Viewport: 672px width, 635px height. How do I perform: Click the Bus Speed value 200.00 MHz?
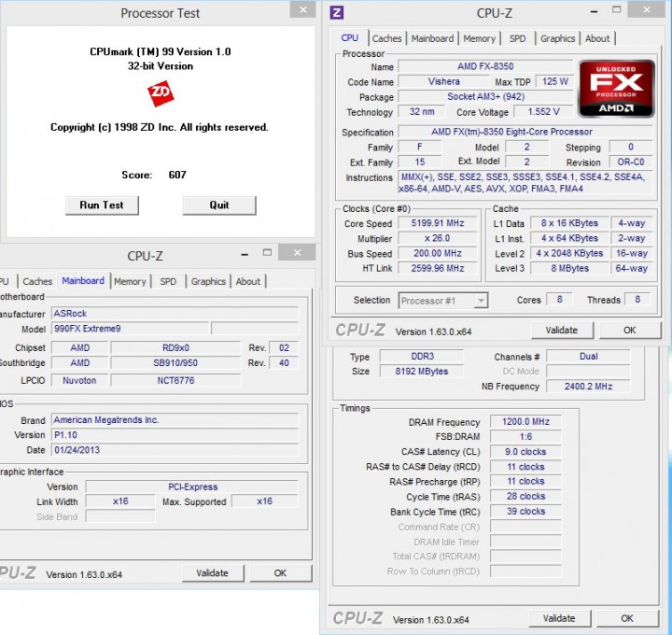438,253
